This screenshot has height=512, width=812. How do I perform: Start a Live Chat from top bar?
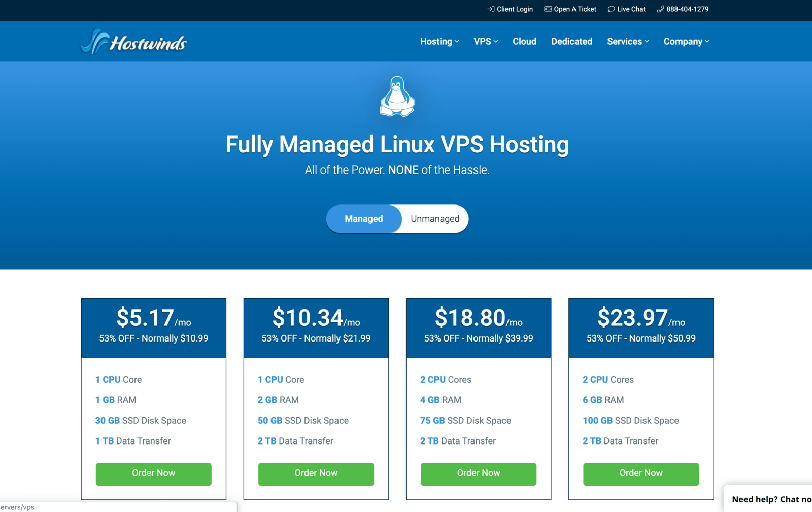click(x=627, y=9)
